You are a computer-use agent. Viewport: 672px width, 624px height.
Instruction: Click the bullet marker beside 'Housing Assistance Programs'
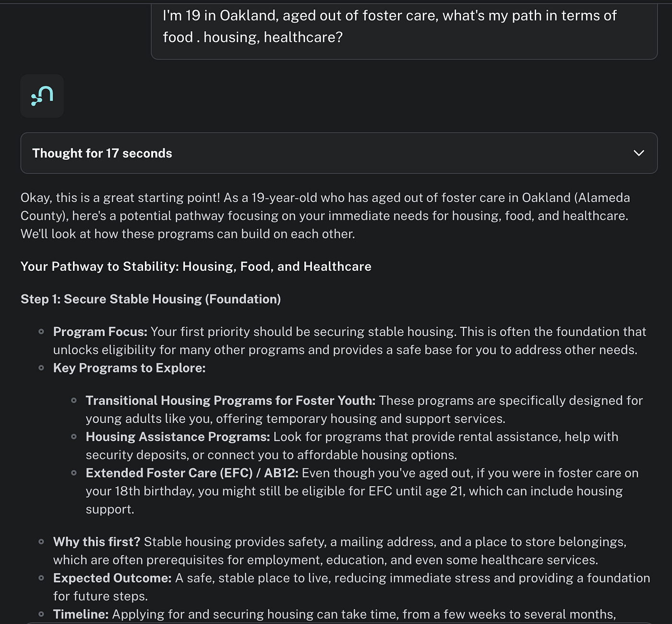click(74, 437)
